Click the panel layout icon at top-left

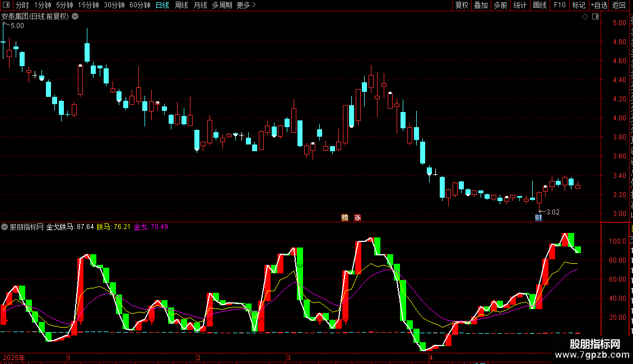(6, 5)
